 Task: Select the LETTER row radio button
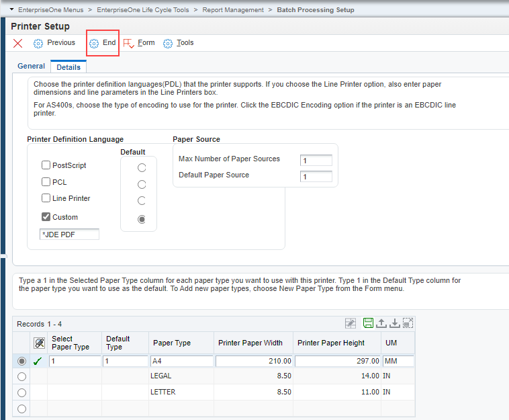[21, 392]
